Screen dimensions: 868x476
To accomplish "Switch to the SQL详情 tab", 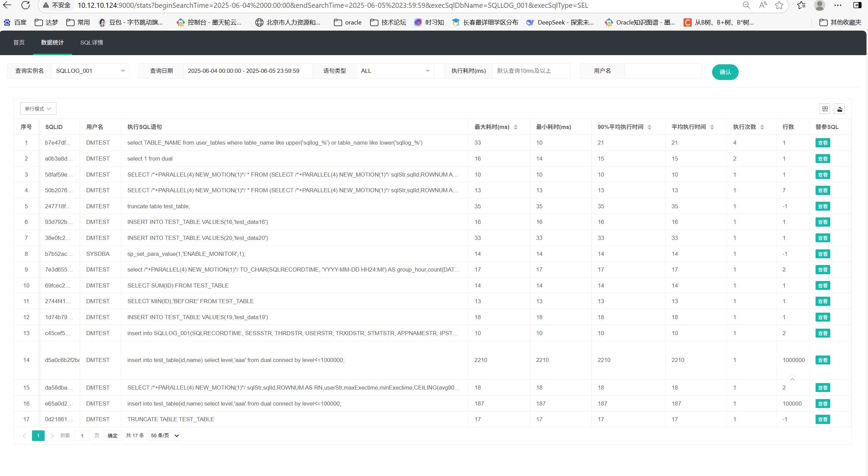I will tap(92, 43).
